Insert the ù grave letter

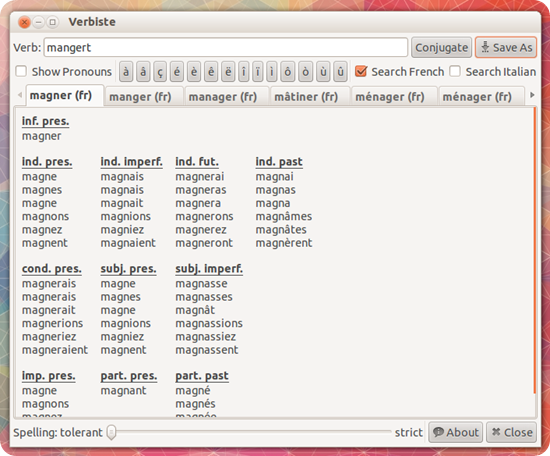pyautogui.click(x=323, y=72)
